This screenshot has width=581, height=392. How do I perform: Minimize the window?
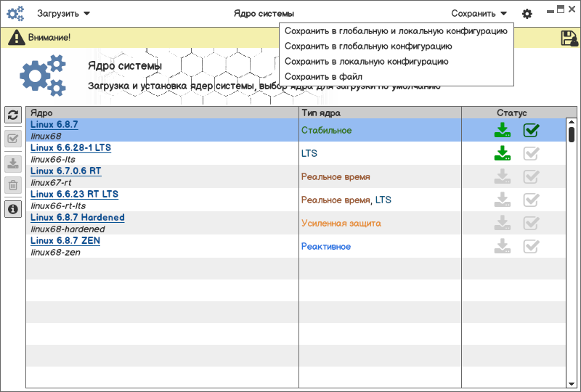click(550, 12)
